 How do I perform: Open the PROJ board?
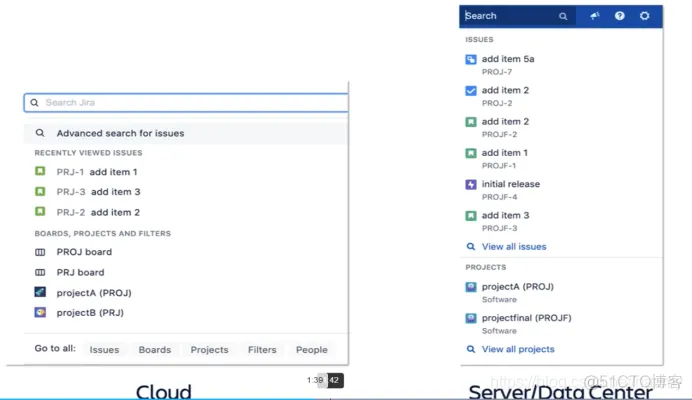coord(84,252)
